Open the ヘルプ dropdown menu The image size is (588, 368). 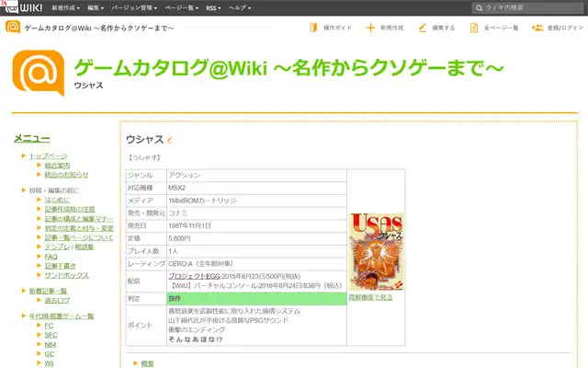(240, 8)
